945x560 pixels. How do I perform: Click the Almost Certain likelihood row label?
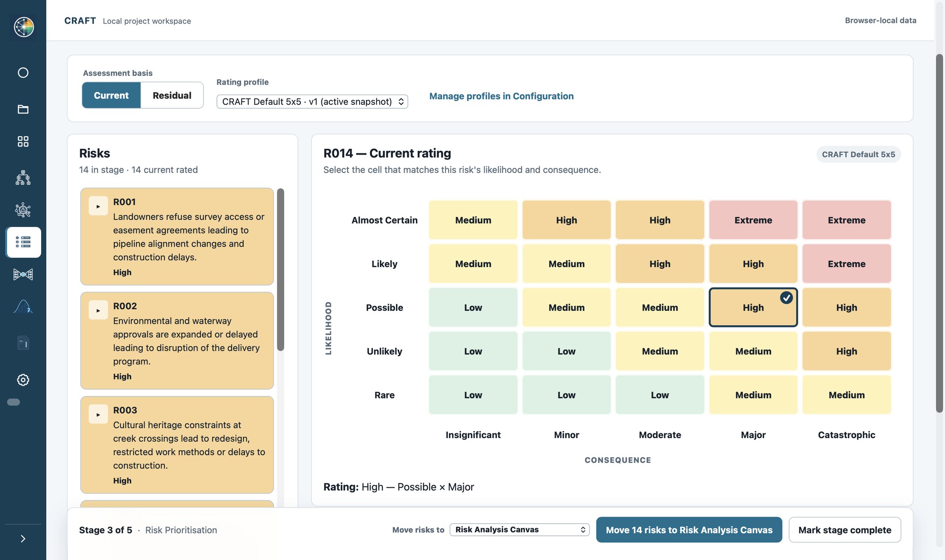[x=385, y=220]
